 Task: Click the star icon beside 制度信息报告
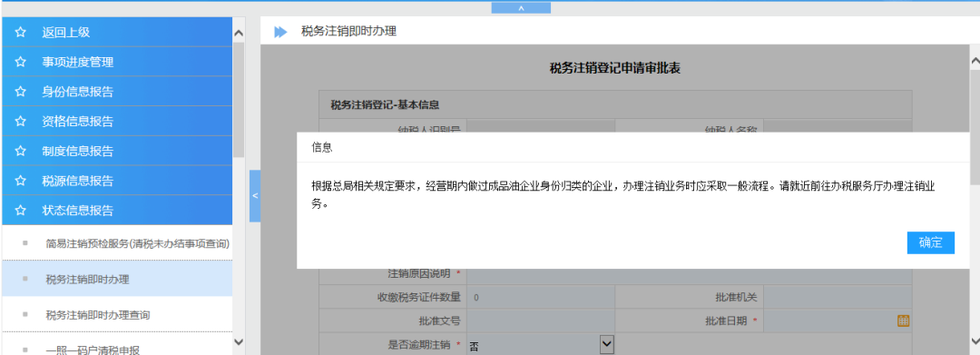click(x=20, y=152)
